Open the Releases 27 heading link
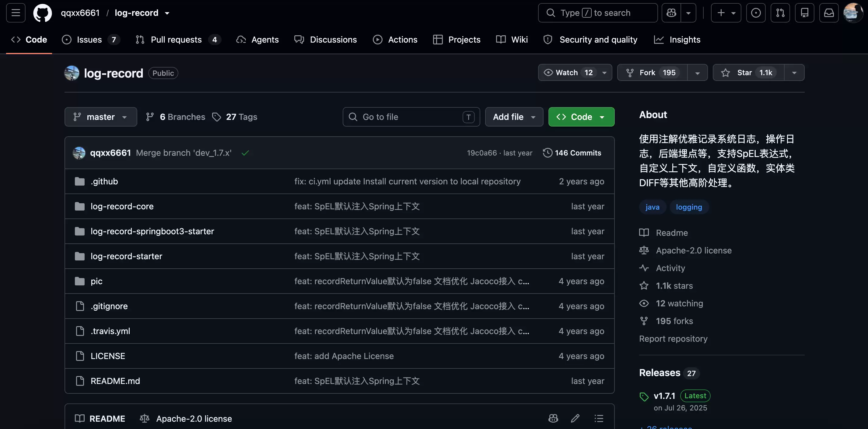This screenshot has width=868, height=429. click(x=669, y=373)
